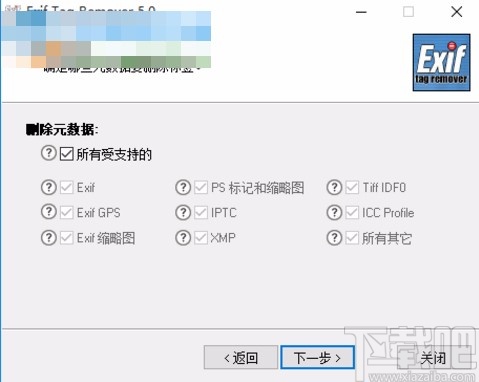The image size is (479, 382).
Task: Toggle the Tiff IDF0 checkbox
Action: coord(352,187)
